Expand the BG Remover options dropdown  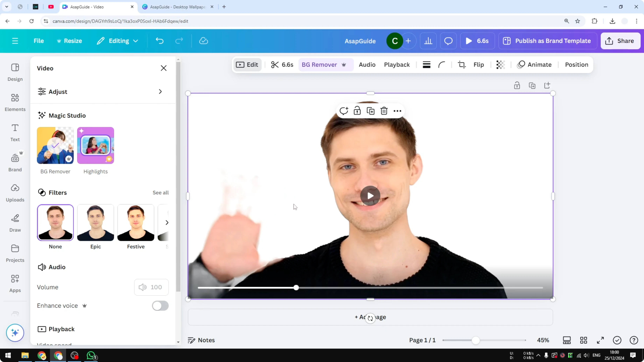(344, 65)
